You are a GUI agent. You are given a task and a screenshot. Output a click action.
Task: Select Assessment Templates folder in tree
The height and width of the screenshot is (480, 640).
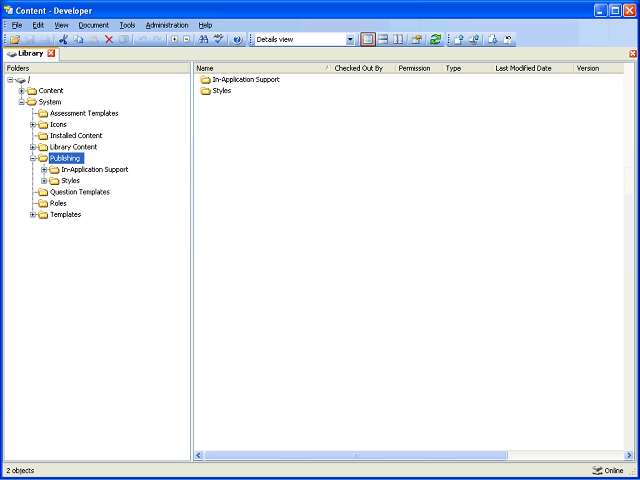coord(84,113)
